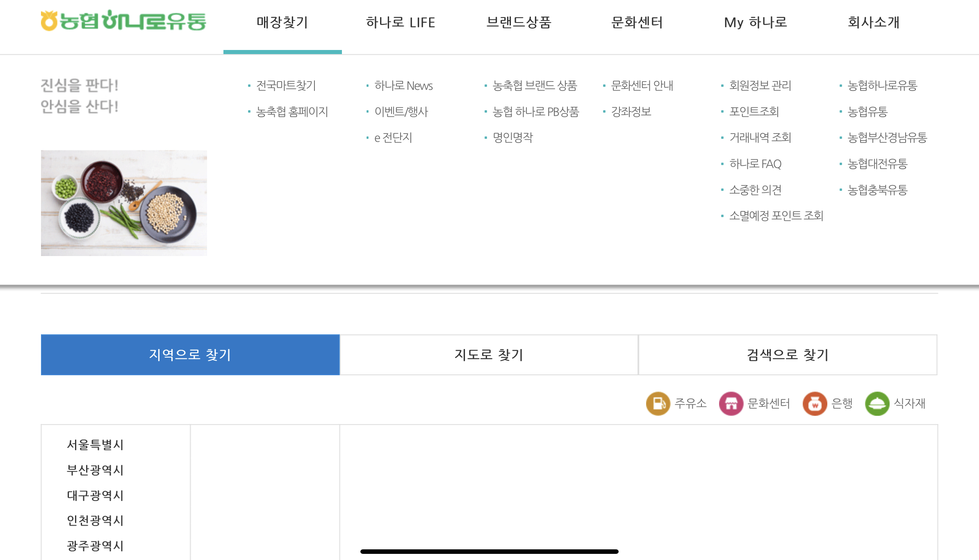Open 소멸예정 포인트 조회 link
The width and height of the screenshot is (979, 560).
coord(776,216)
